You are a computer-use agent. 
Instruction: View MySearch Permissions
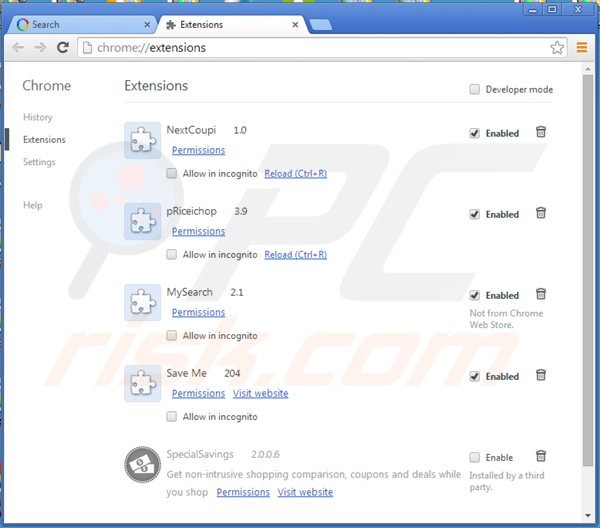[198, 313]
